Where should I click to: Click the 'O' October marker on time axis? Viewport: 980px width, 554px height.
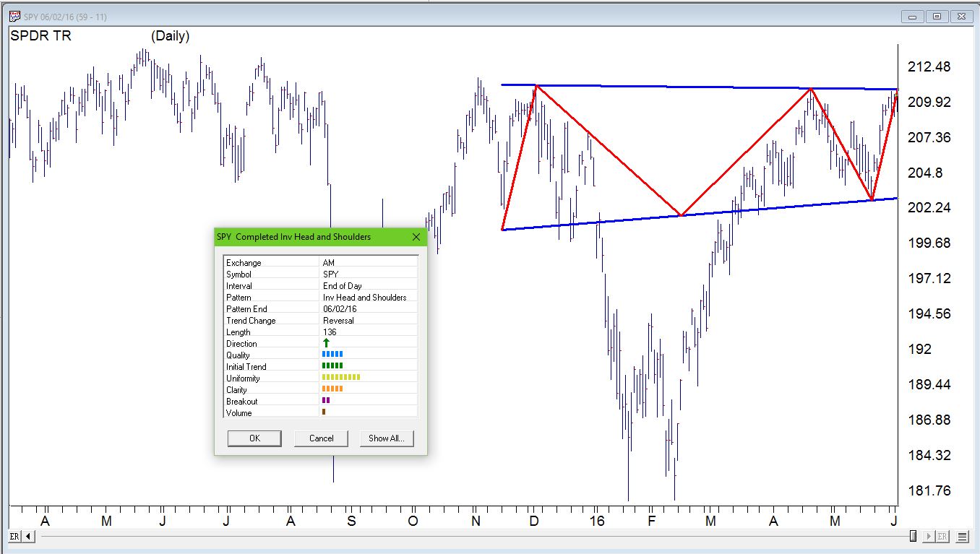pos(413,521)
